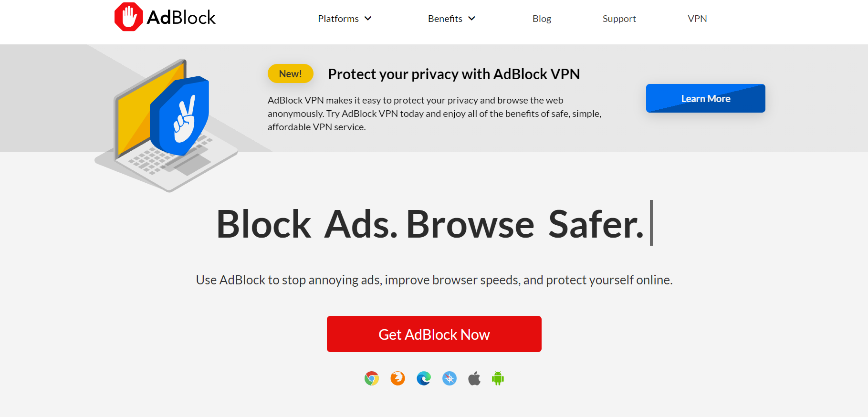Click the "Block Ads. Browse Safer." headline
Image resolution: width=868 pixels, height=417 pixels.
coord(430,224)
